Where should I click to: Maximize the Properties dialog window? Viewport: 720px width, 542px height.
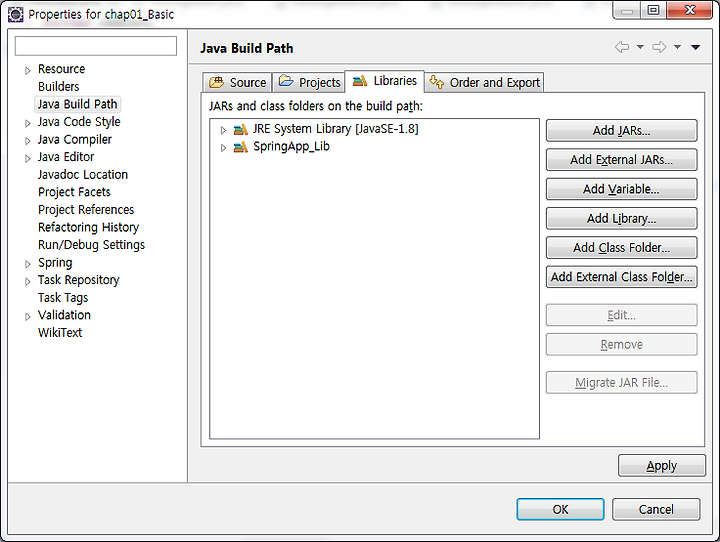click(653, 10)
